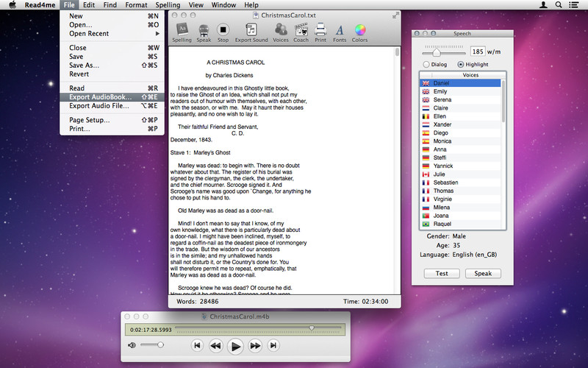
Task: Select the Julie voice
Action: click(x=460, y=174)
